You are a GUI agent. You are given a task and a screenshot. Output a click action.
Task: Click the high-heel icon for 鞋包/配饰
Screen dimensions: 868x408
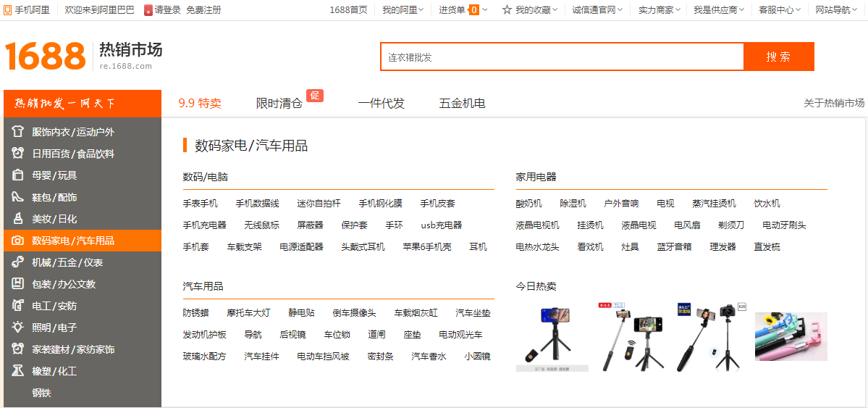click(17, 197)
